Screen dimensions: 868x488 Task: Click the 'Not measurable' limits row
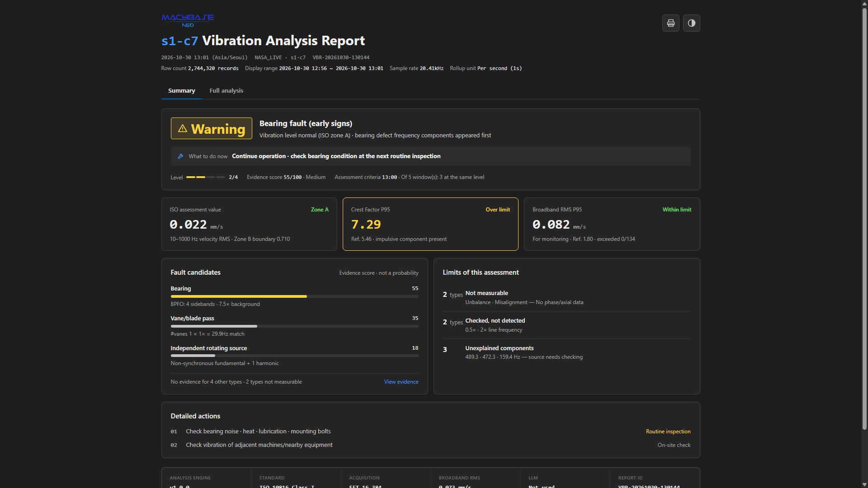(567, 297)
